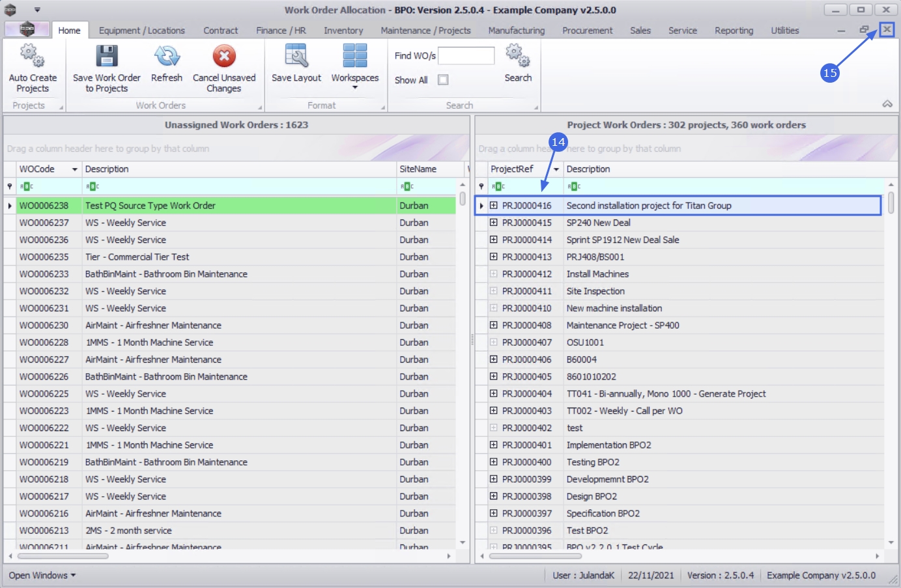
Task: Click the ProjectRef filter row icon
Action: tap(498, 186)
